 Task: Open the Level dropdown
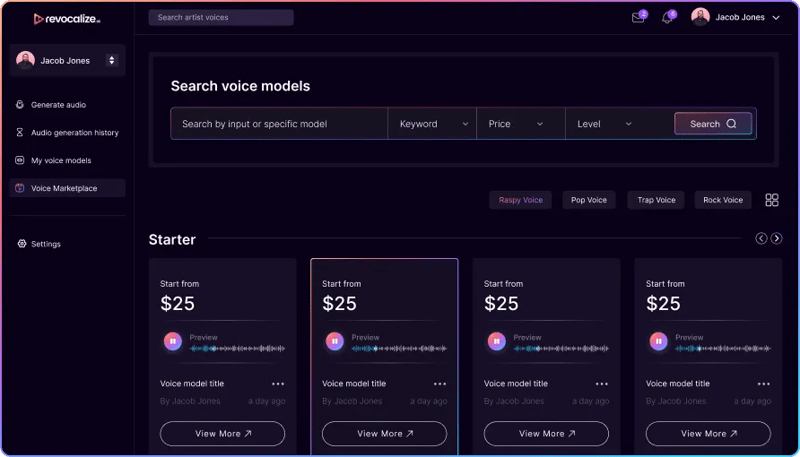(x=608, y=124)
